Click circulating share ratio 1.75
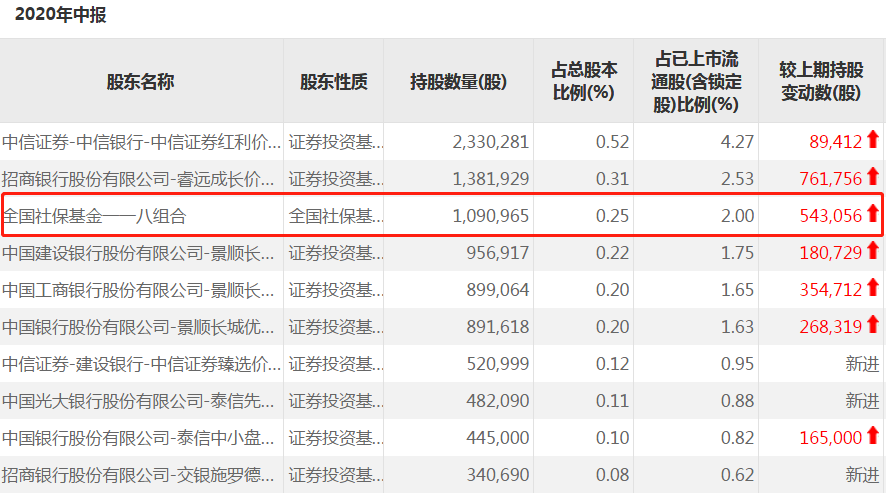This screenshot has height=493, width=886. point(737,253)
